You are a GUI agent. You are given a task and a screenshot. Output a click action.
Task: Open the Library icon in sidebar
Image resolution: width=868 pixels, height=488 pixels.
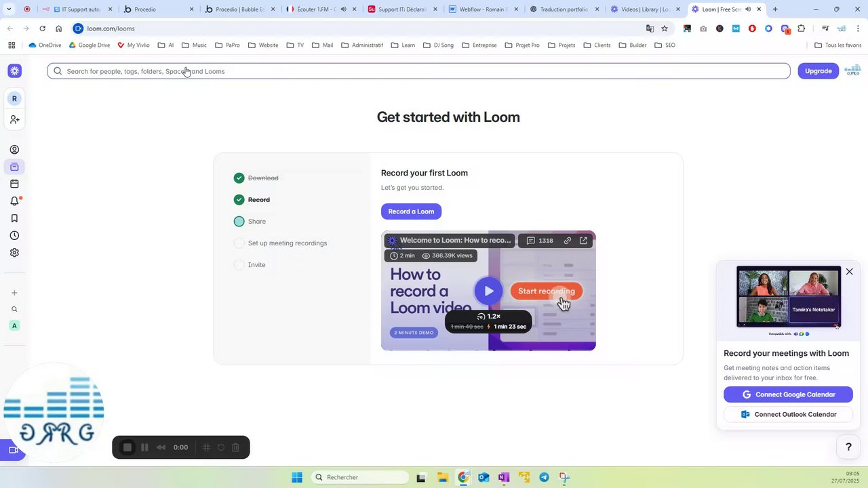pyautogui.click(x=14, y=167)
